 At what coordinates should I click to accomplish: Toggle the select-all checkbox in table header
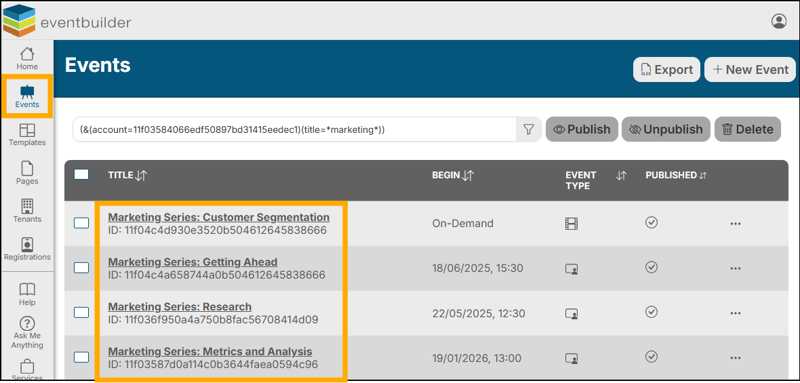(81, 175)
